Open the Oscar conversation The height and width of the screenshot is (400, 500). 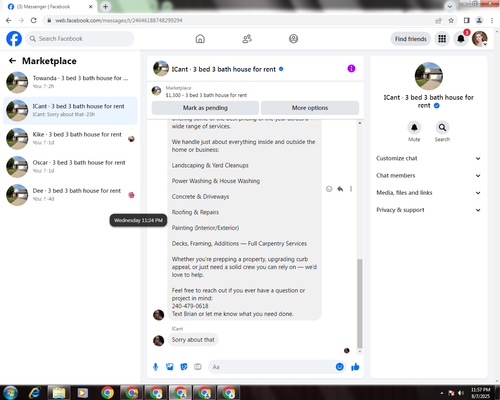70,167
